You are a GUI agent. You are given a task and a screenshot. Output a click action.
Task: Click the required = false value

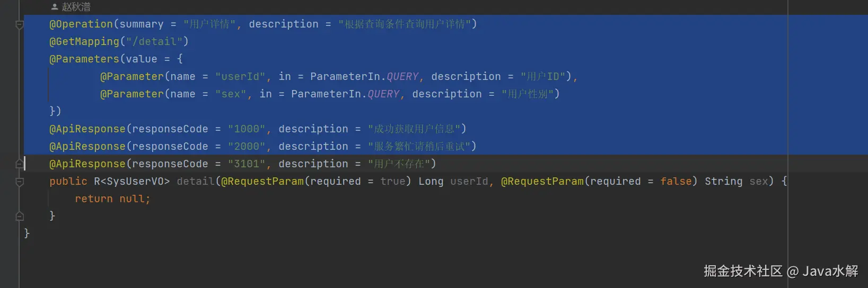coord(676,181)
